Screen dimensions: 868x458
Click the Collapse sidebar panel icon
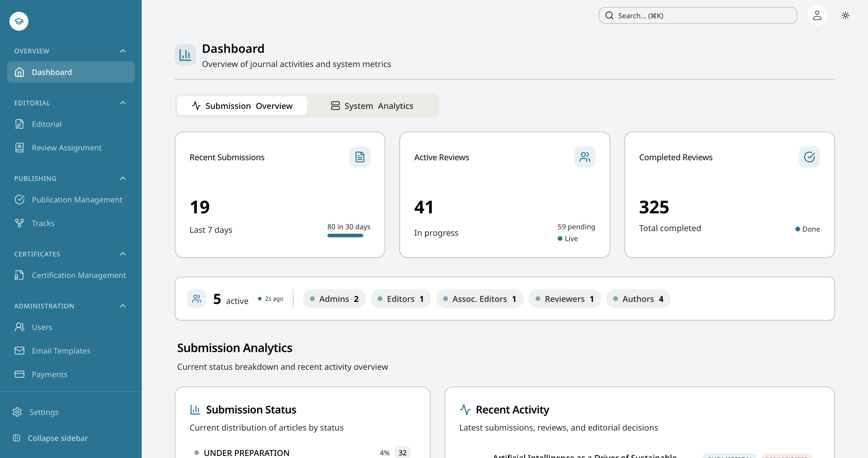coord(17,438)
